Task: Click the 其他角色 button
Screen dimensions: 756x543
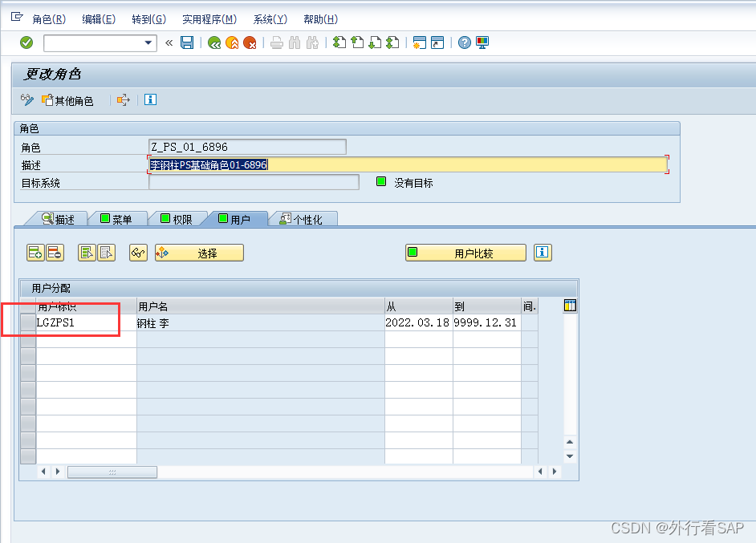Action: coord(67,100)
